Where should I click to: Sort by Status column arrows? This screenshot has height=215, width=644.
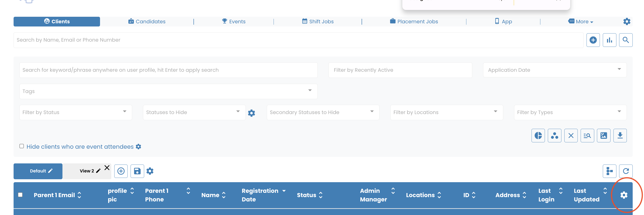[320, 195]
